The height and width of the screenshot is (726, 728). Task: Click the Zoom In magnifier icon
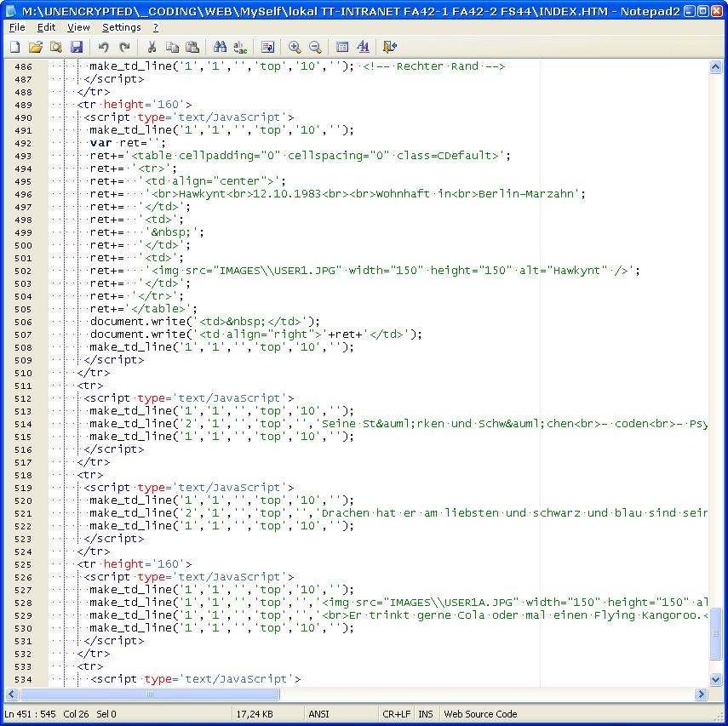[x=295, y=47]
